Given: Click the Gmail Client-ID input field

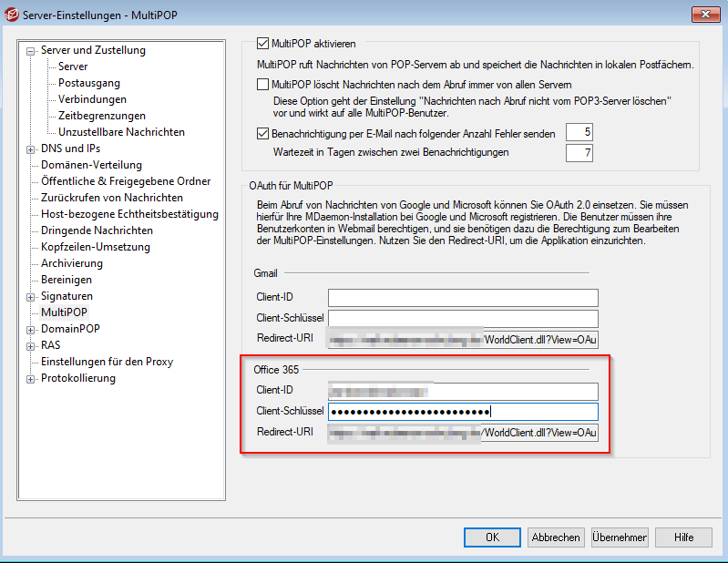Looking at the screenshot, I should click(x=463, y=298).
